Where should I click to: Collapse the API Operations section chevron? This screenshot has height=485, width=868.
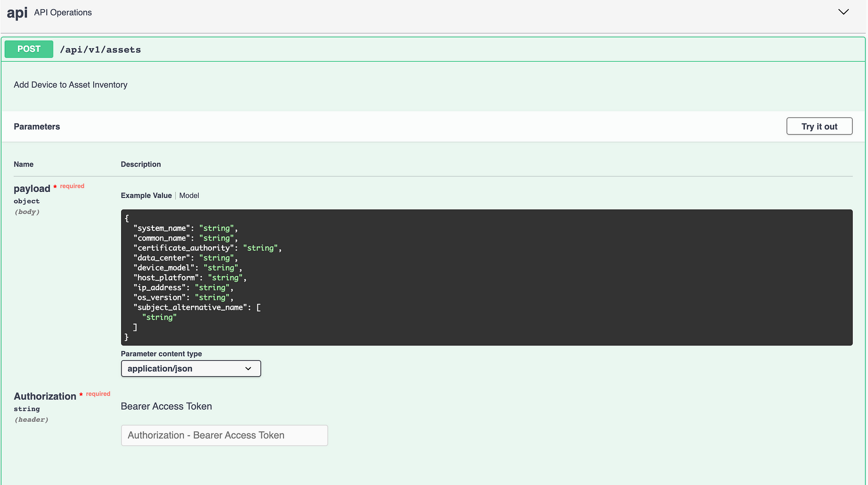[x=843, y=12]
